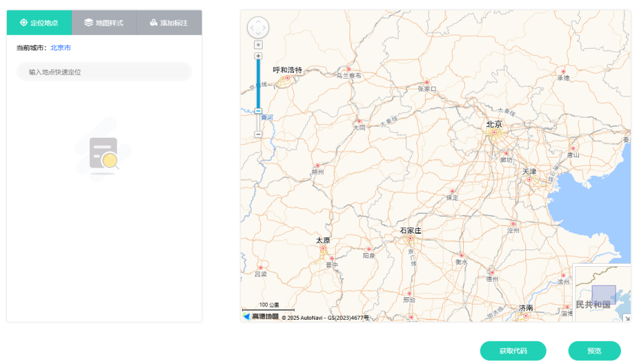Click the 沧州 city marker

click(513, 224)
